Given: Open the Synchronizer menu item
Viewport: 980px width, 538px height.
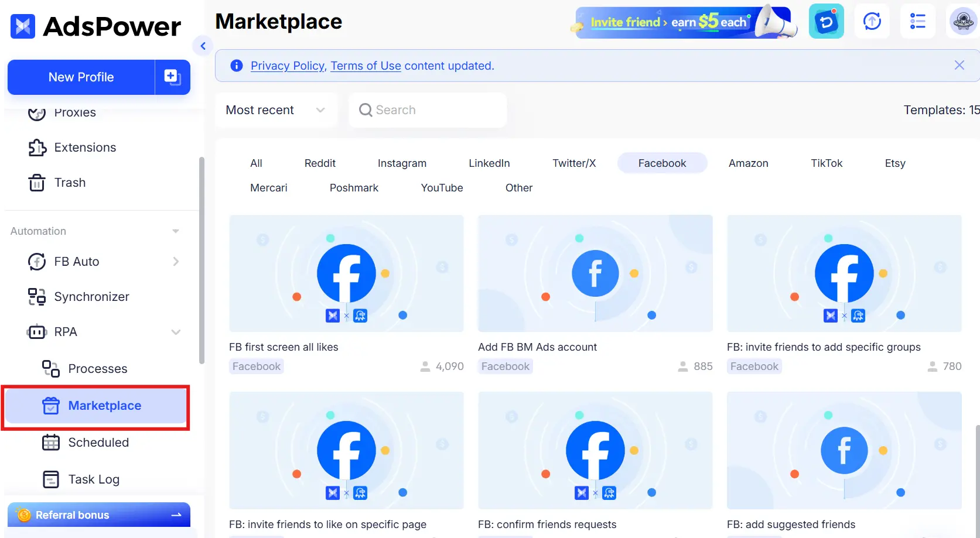Looking at the screenshot, I should click(x=92, y=297).
